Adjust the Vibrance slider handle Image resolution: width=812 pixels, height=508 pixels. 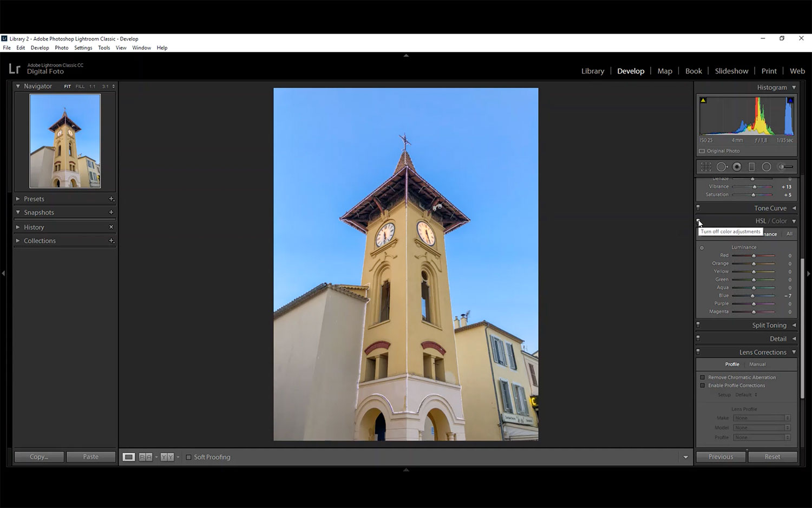(755, 187)
